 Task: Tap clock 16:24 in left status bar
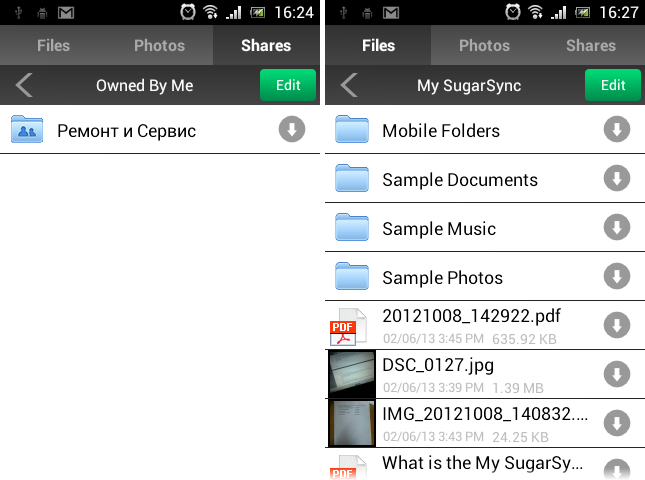tap(294, 12)
